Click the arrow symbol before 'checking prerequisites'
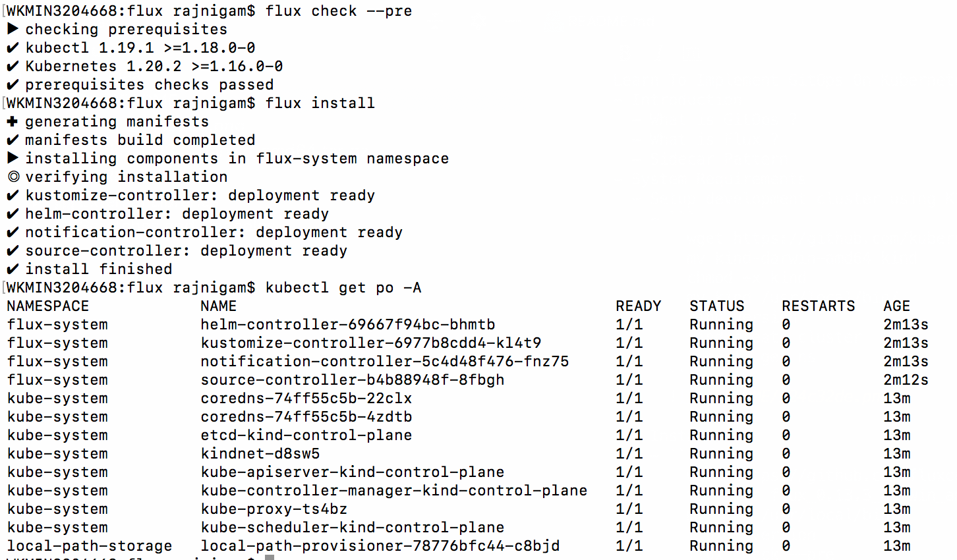This screenshot has height=560, width=957. tap(13, 30)
